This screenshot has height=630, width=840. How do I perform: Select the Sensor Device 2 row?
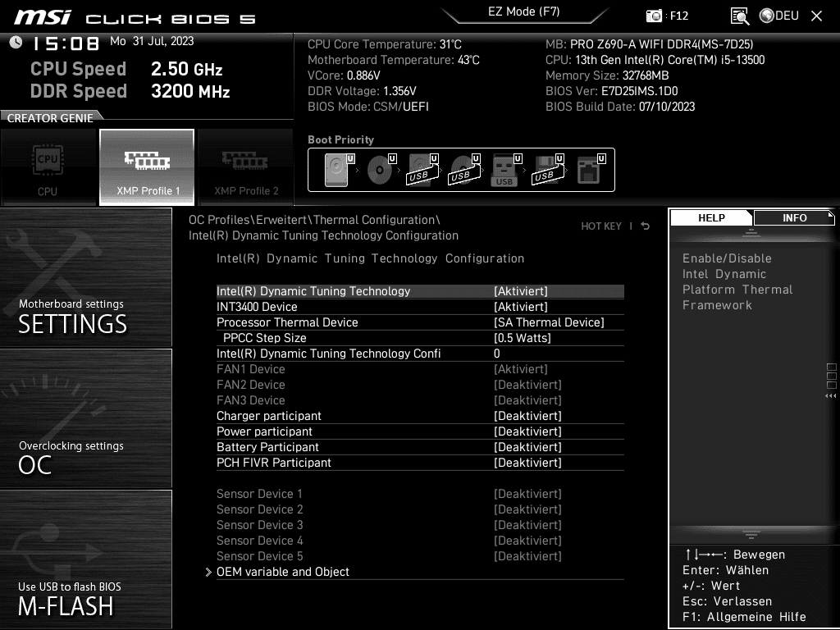click(x=420, y=509)
